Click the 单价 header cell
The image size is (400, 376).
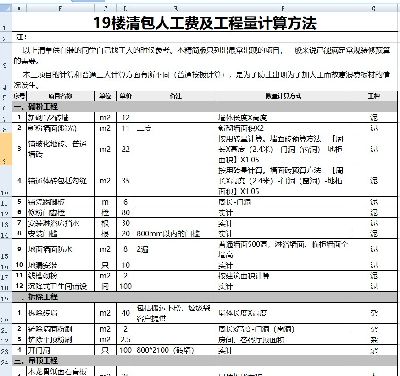point(125,96)
